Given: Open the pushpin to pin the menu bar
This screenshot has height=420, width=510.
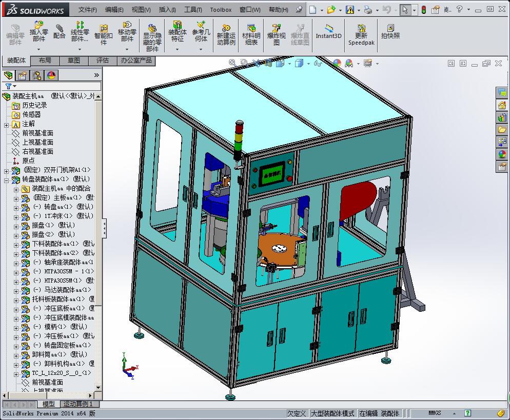Looking at the screenshot, I should point(299,9).
